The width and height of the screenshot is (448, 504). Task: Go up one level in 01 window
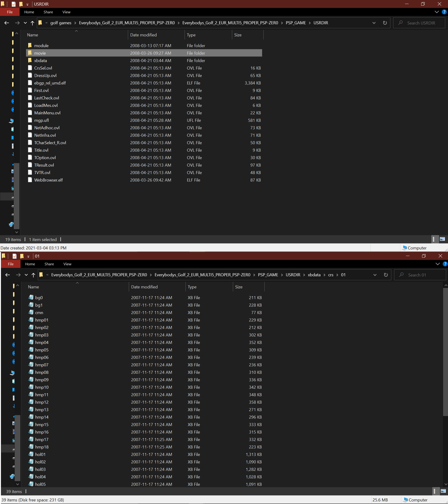point(33,275)
